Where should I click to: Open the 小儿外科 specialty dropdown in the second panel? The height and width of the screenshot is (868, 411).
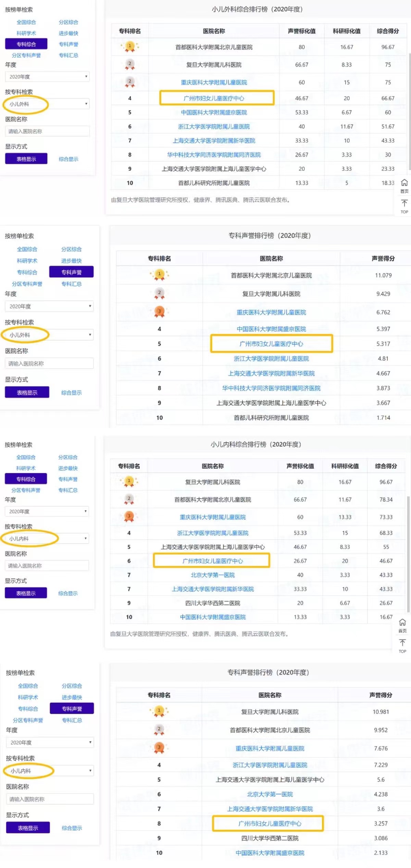click(x=49, y=335)
